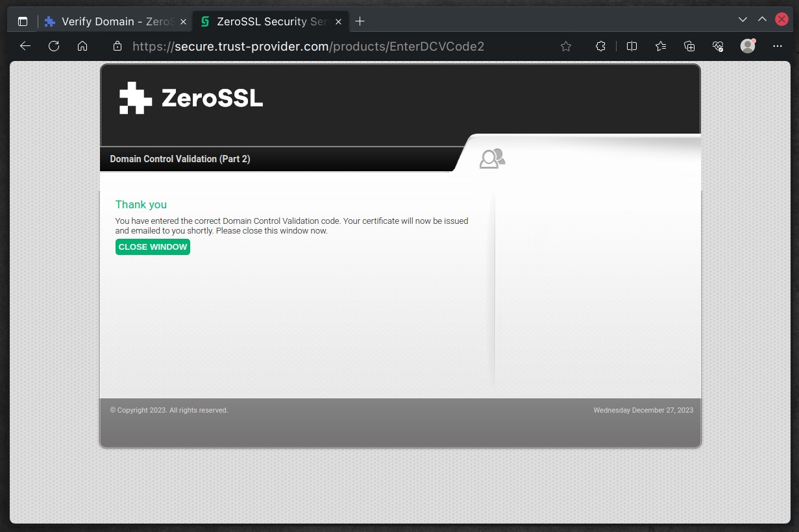
Task: Click the Thank you heading
Action: tap(141, 204)
